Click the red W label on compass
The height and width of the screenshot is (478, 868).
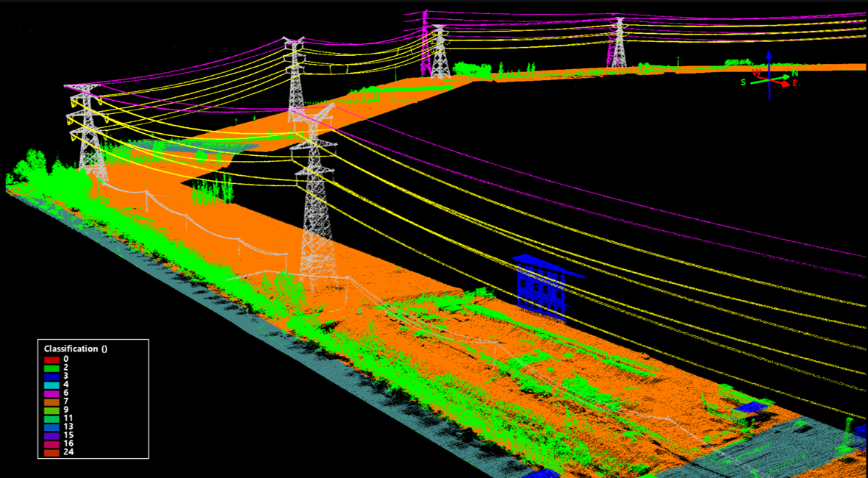pyautogui.click(x=756, y=72)
